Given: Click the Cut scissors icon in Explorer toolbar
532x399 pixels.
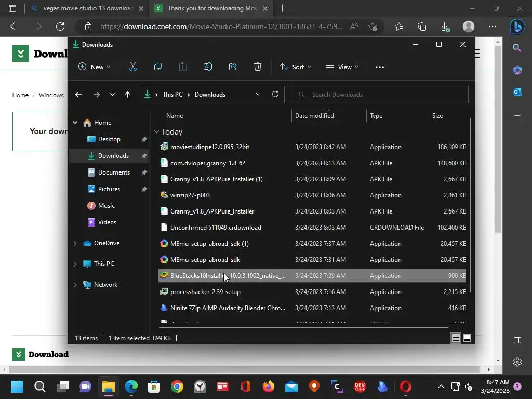Looking at the screenshot, I should [132, 67].
